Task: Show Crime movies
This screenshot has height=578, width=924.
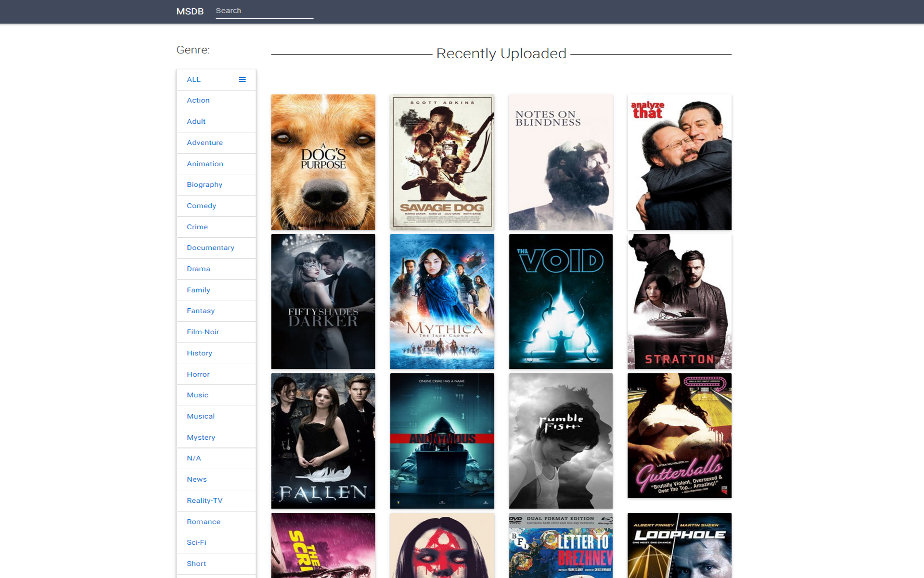Action: pos(216,227)
